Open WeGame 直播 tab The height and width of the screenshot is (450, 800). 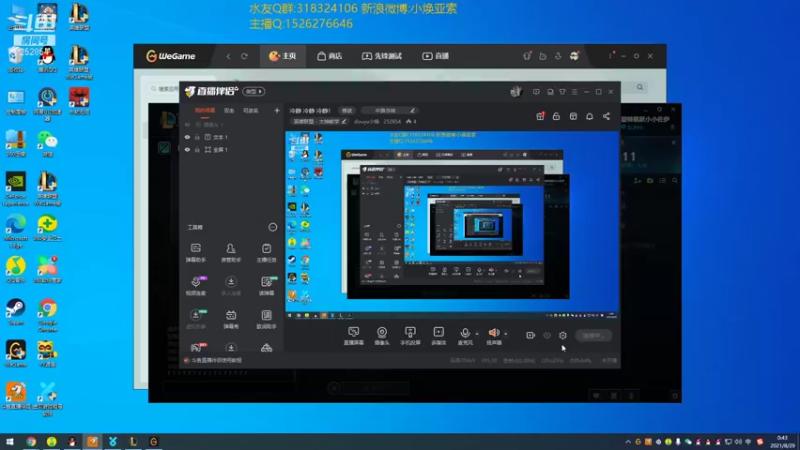435,56
